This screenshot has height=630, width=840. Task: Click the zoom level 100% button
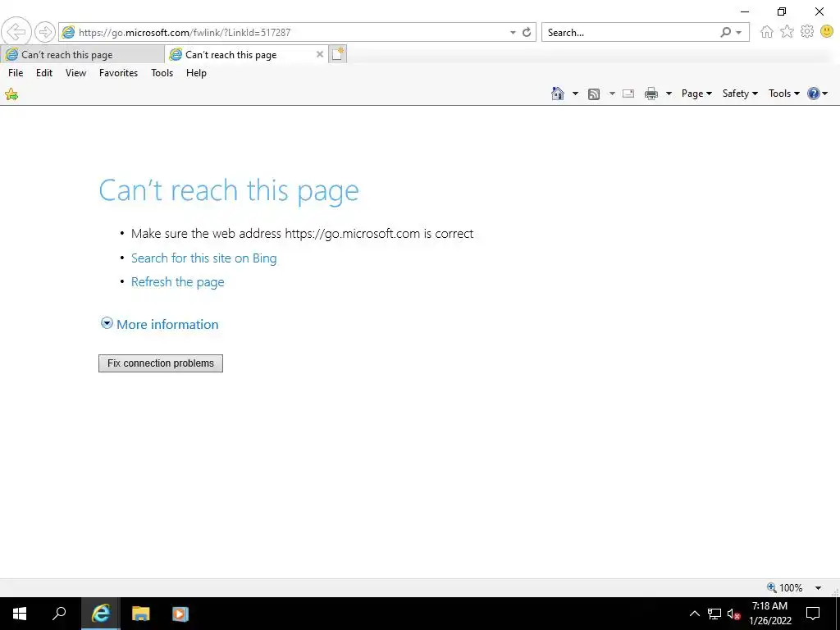tap(785, 587)
